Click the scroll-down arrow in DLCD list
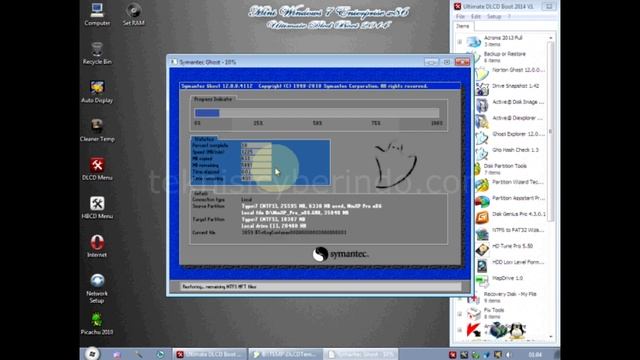Viewport: 640px width, 360px height. coord(551,337)
